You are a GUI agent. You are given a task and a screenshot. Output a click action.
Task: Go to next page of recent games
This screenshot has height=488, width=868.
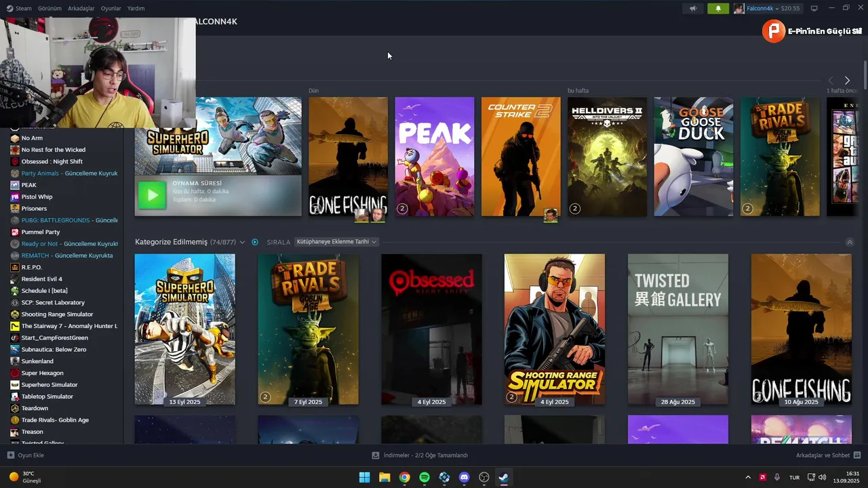point(846,81)
